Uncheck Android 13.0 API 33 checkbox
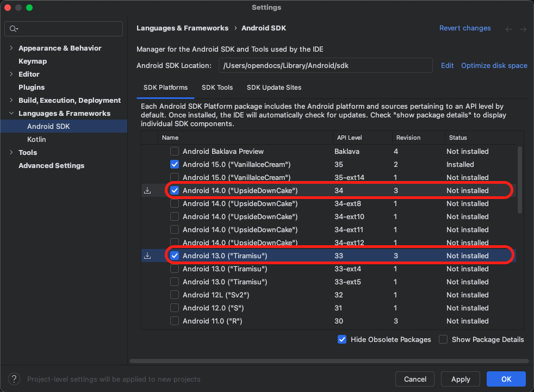The image size is (534, 392). pyautogui.click(x=175, y=256)
